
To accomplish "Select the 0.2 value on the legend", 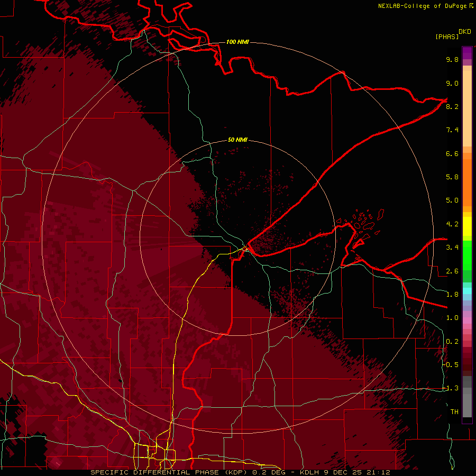I will click(x=452, y=342).
